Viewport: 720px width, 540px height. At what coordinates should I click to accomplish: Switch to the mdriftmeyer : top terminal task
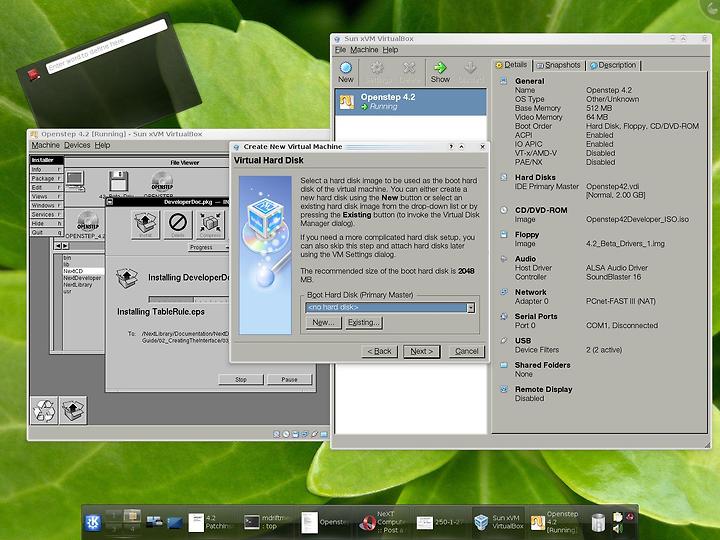(268, 522)
